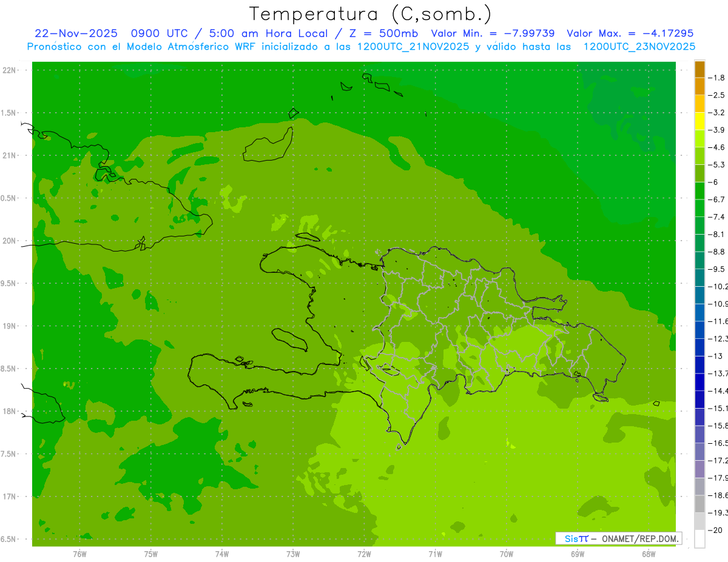Pick the blue swatch between -11.6 and -12.3
Screen dimensions: 728x562
699,330
